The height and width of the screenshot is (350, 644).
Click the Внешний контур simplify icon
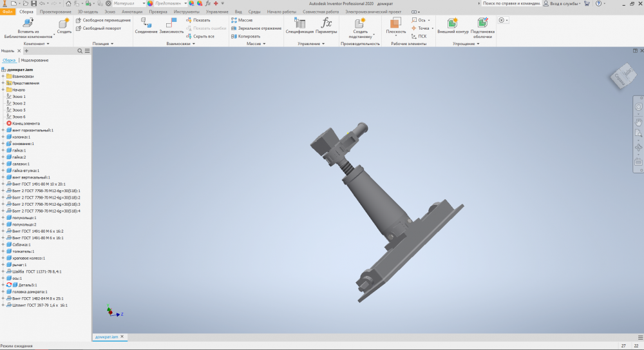(x=453, y=24)
